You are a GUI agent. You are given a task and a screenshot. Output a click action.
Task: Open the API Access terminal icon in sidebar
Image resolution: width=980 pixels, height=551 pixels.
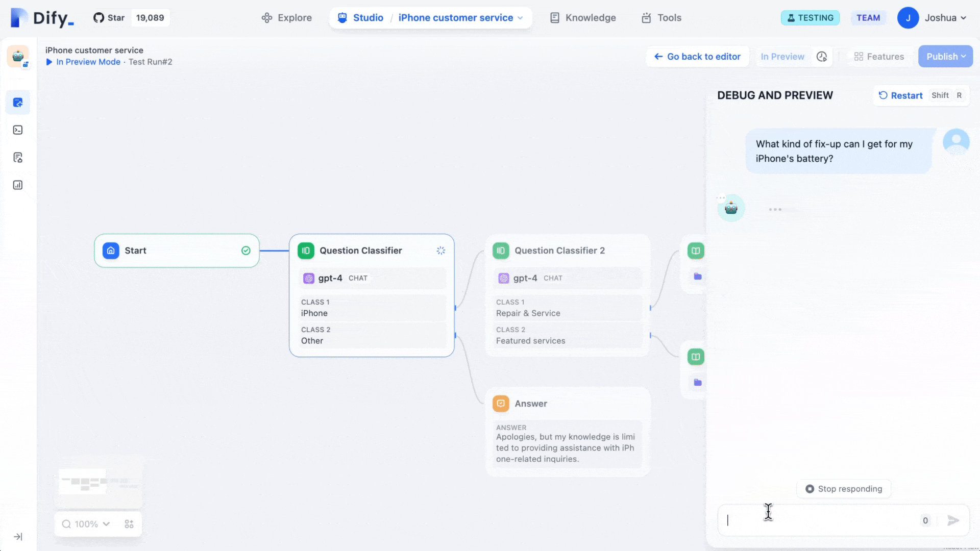[x=18, y=130]
